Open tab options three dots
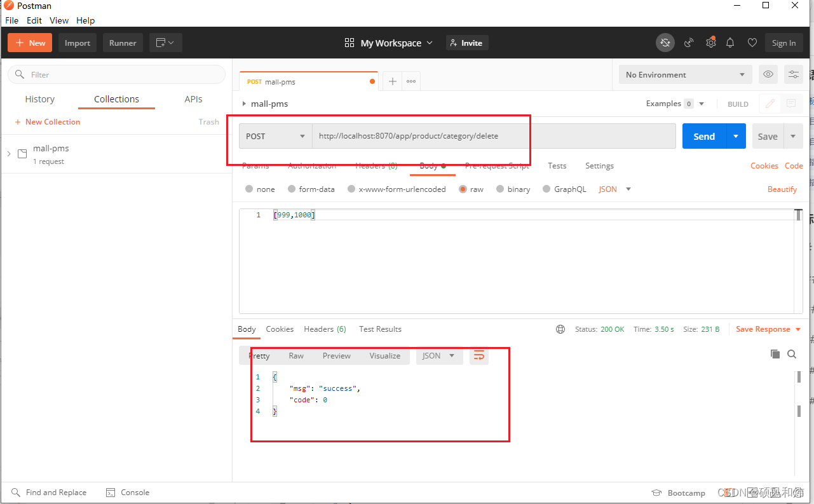Screen dimensions: 814x504 pyautogui.click(x=411, y=81)
